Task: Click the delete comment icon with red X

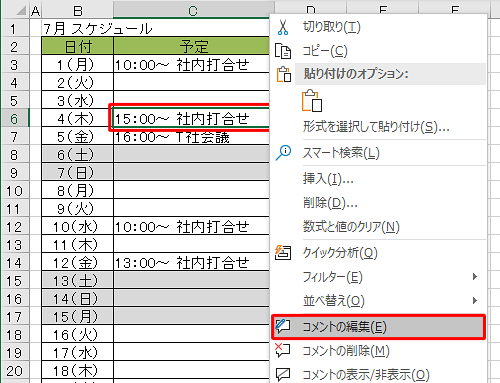Action: tap(283, 351)
